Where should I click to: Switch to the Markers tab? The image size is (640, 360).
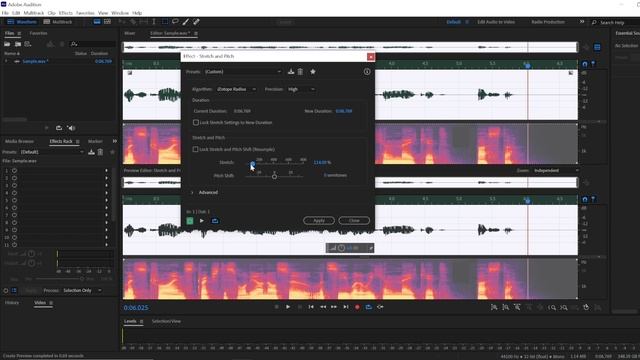(x=95, y=141)
